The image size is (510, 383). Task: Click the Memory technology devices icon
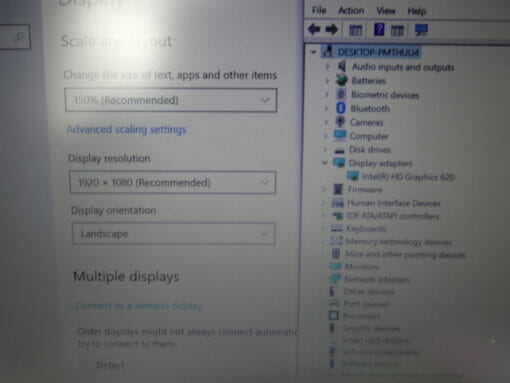(336, 241)
